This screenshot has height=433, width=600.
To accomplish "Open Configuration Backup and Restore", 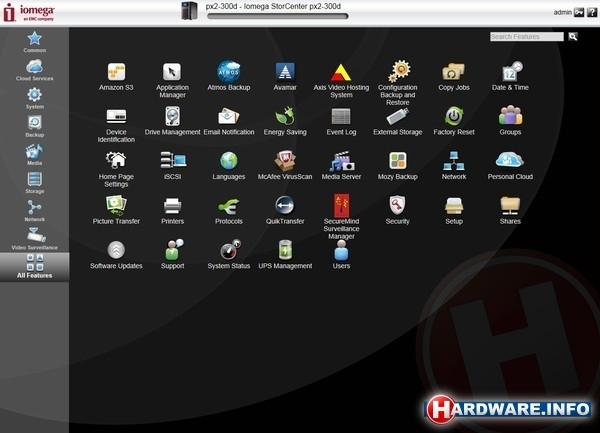I will coord(398,83).
